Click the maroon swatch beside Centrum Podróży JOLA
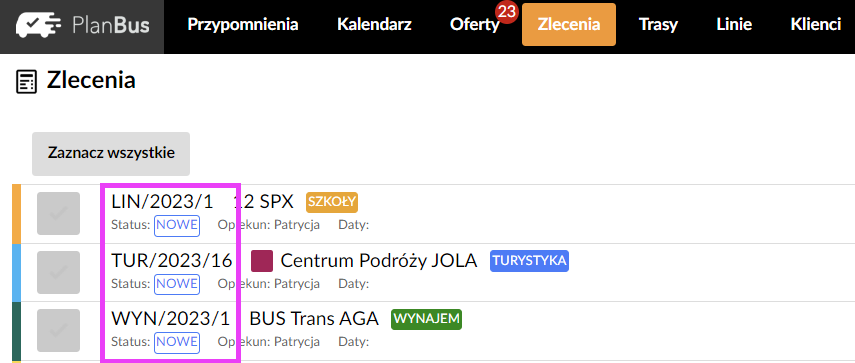 click(x=262, y=261)
